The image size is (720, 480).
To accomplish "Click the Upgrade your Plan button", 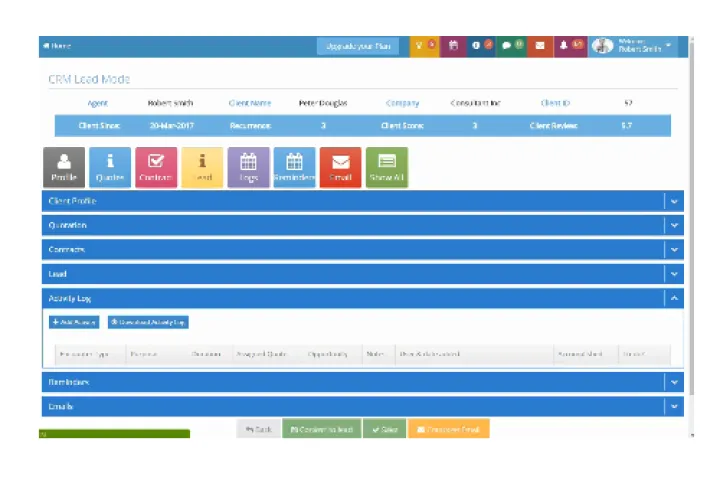I will 357,46.
